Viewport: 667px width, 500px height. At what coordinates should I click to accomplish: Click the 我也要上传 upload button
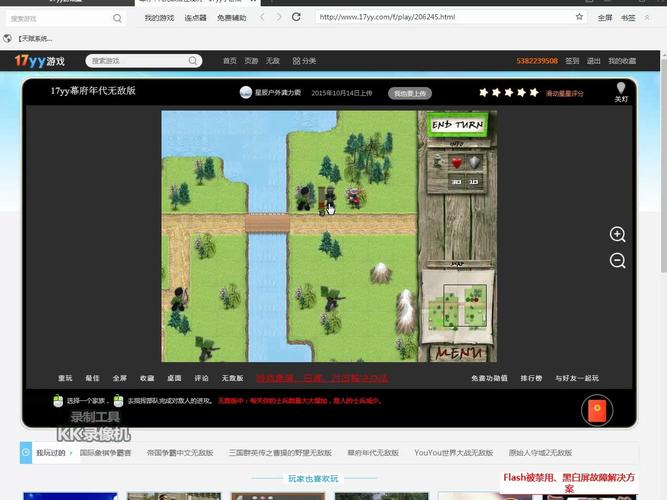coord(410,93)
